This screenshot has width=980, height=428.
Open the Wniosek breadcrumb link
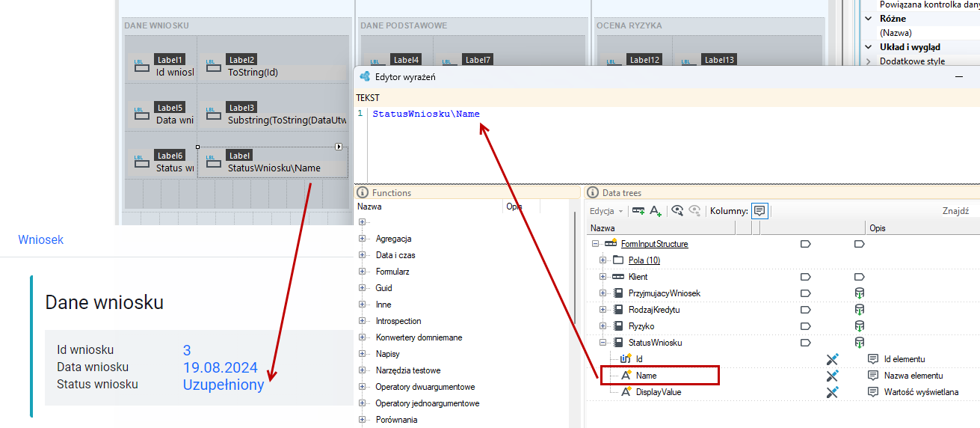(41, 240)
